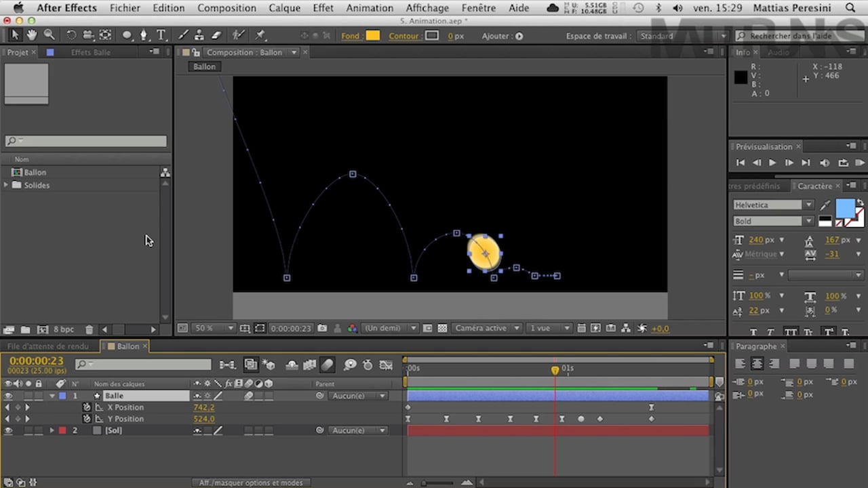Open the zoom percentage dropdown set to 50%

click(x=212, y=328)
